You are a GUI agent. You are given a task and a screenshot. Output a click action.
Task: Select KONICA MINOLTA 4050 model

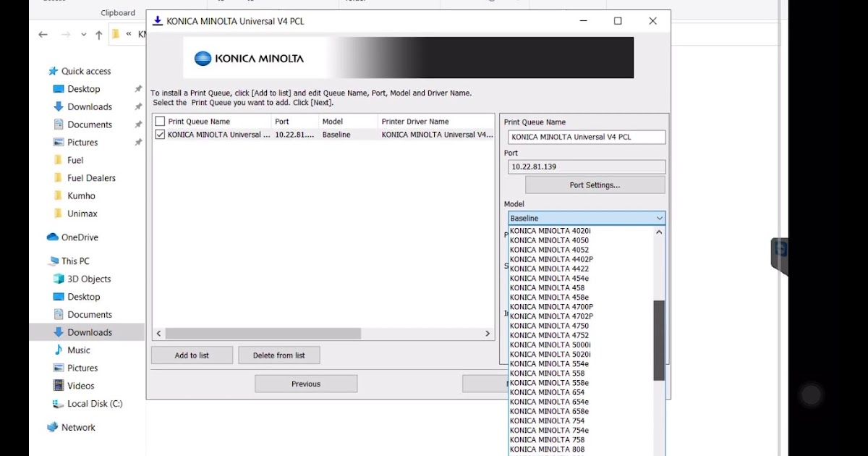[x=549, y=240]
